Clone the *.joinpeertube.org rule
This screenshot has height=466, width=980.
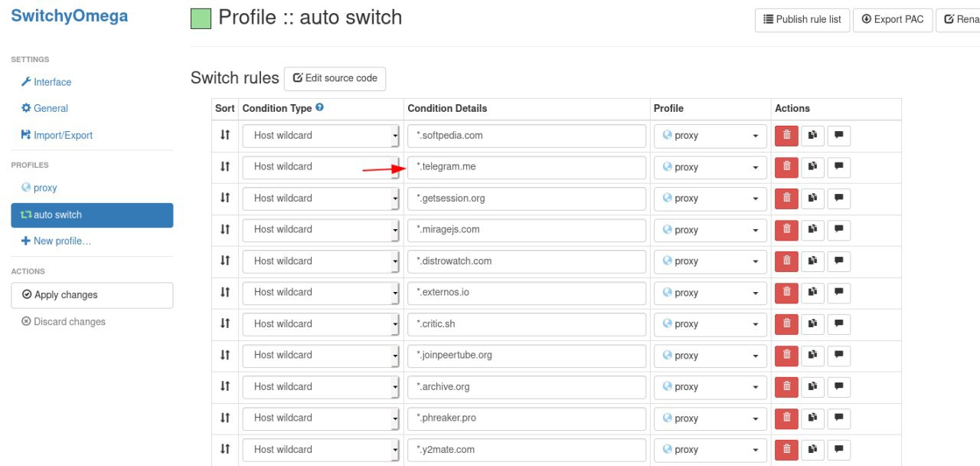coord(812,356)
